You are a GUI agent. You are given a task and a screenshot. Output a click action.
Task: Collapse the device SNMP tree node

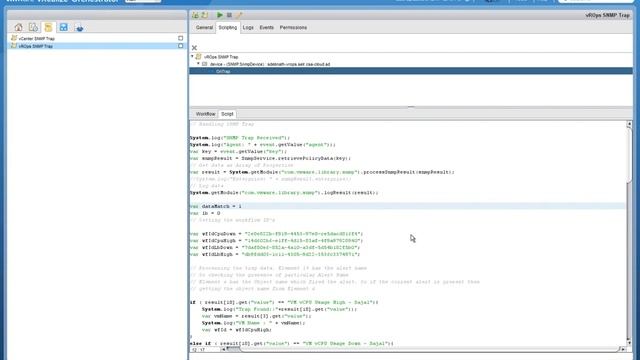pyautogui.click(x=198, y=64)
